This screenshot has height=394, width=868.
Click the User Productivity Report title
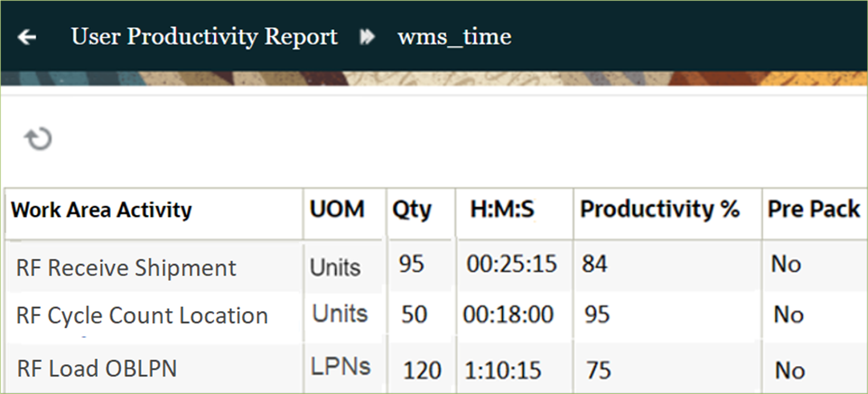[x=203, y=37]
